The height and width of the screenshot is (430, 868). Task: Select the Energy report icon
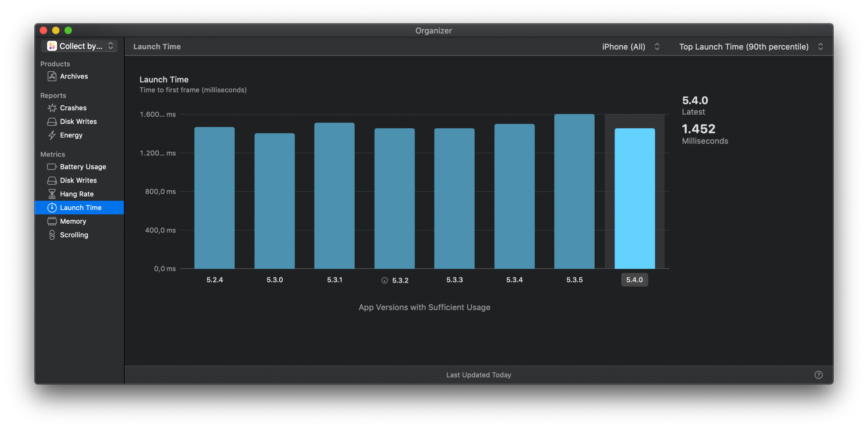pyautogui.click(x=52, y=135)
